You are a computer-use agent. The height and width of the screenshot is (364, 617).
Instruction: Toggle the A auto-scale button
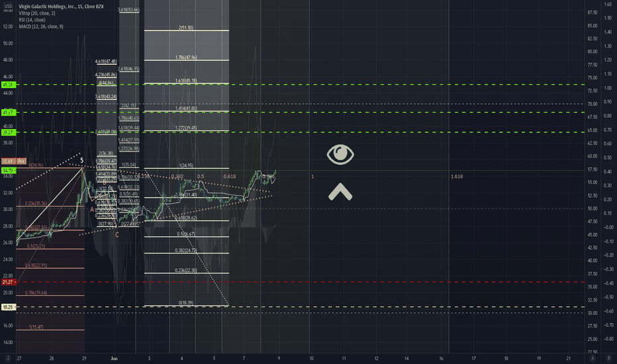point(593,358)
